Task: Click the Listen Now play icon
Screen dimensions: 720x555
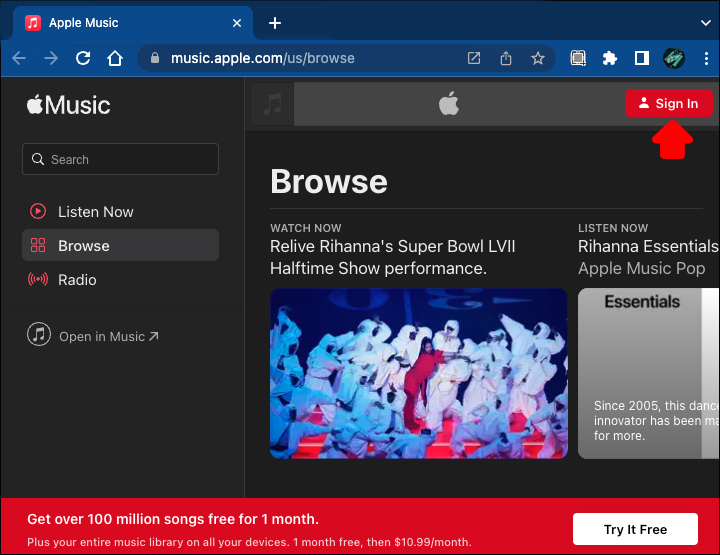Action: coord(38,212)
